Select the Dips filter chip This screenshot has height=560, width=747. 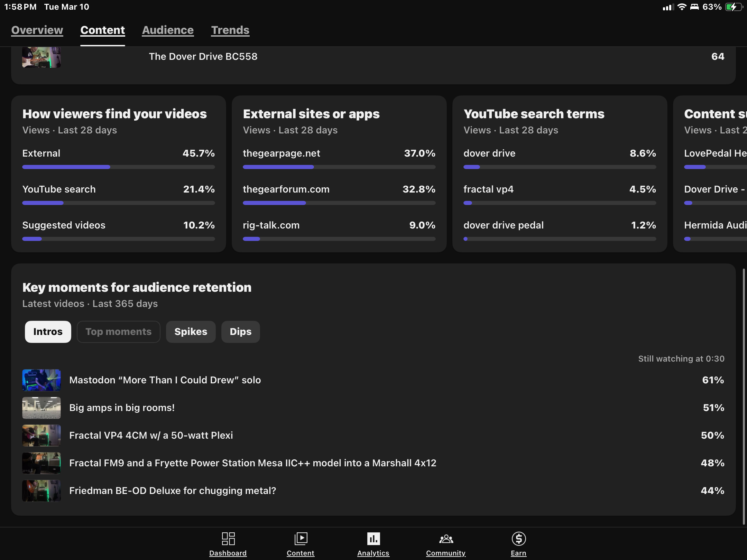[240, 332]
